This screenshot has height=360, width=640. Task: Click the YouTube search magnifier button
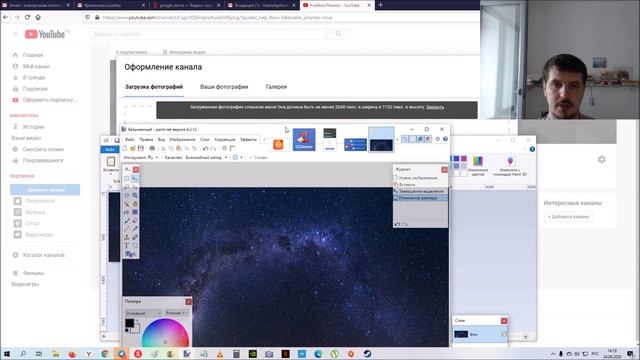(338, 34)
